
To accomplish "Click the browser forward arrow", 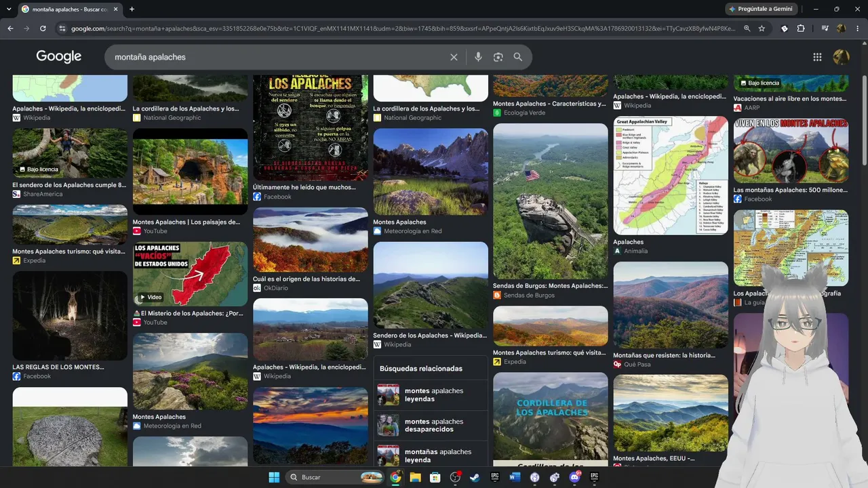I will pyautogui.click(x=26, y=28).
